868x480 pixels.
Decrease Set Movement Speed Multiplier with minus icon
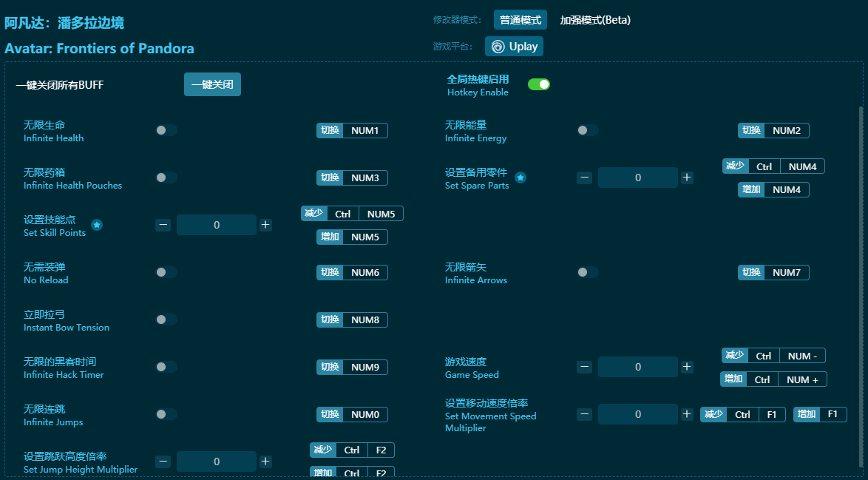(585, 414)
